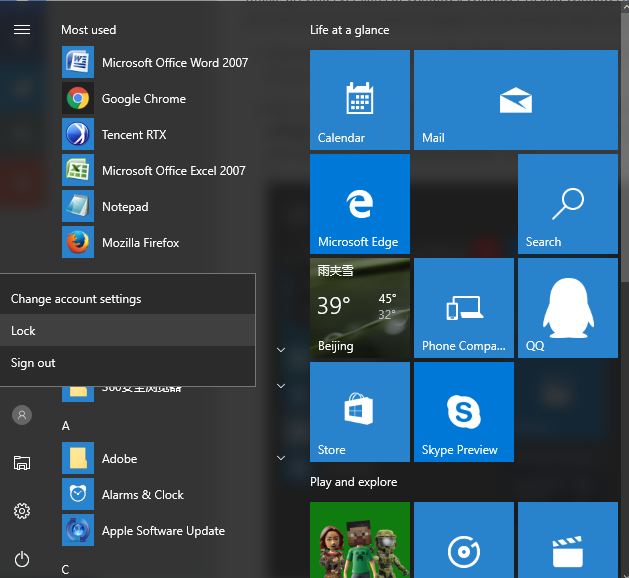Expand the folder chevron beside 360 entry

(281, 386)
